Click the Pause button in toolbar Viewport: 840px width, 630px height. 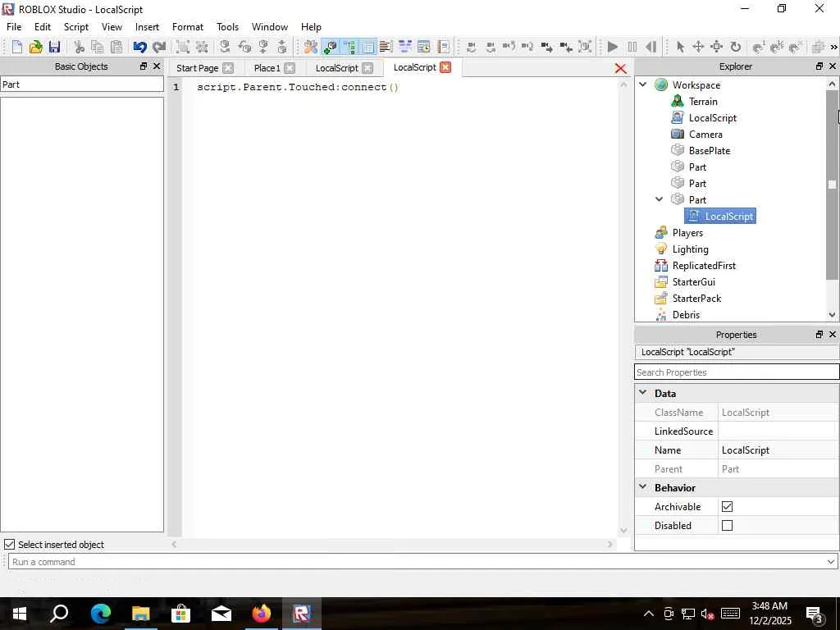point(632,47)
